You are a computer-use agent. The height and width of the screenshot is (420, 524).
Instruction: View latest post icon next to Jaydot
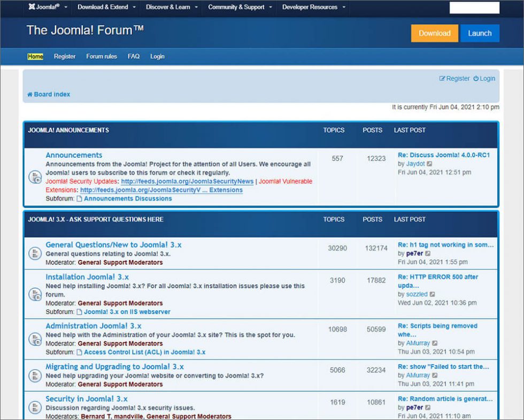click(429, 164)
